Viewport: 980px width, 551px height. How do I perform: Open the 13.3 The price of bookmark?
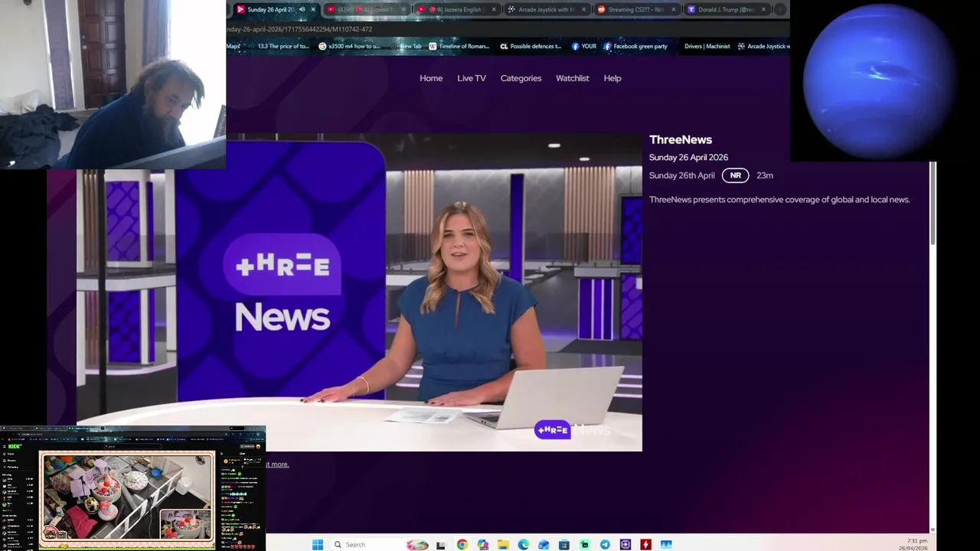click(x=283, y=46)
